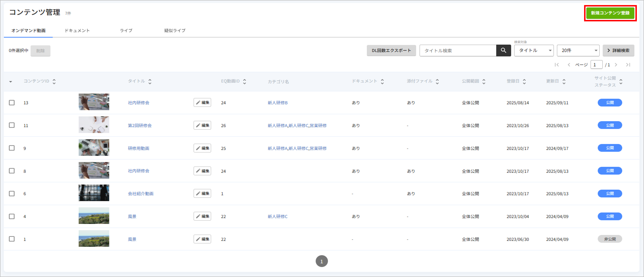
Task: Sort by 登録日 column arrows
Action: click(x=525, y=81)
